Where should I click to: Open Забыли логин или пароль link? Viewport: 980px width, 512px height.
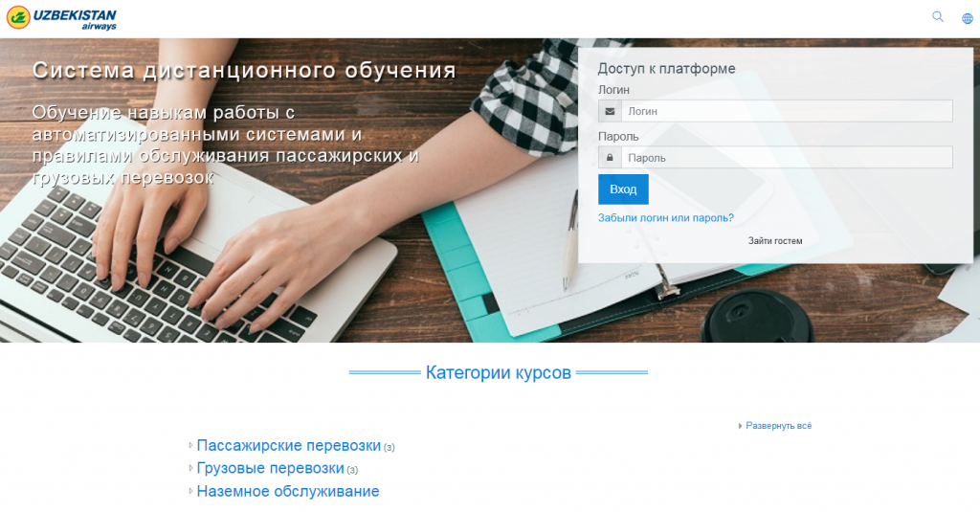coord(666,218)
